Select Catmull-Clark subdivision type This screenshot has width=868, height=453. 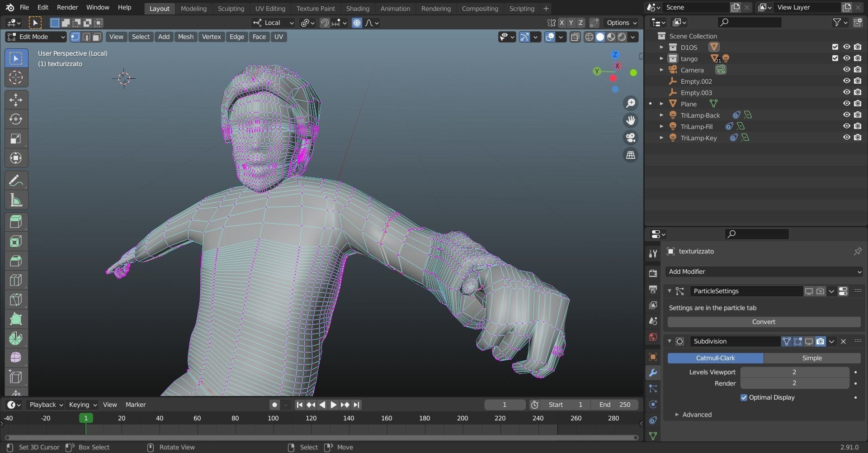pos(715,358)
